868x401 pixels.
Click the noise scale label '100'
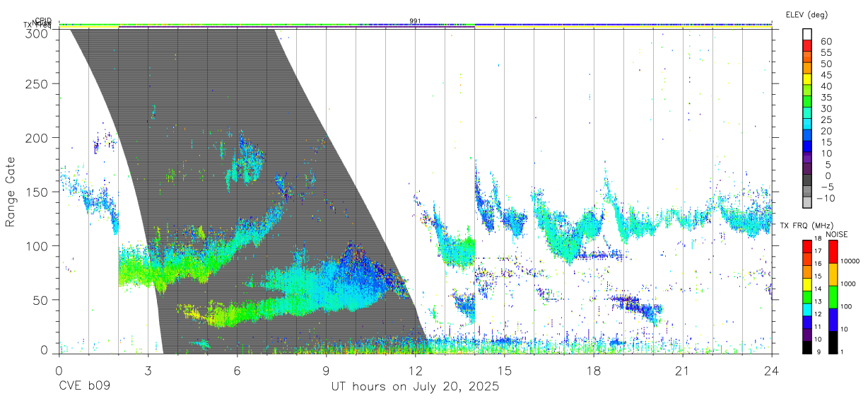[846, 306]
